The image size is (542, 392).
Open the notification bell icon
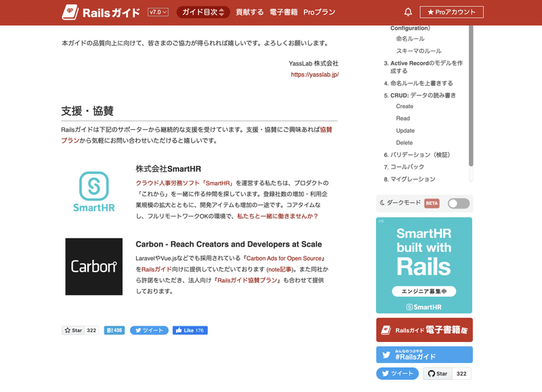pyautogui.click(x=408, y=12)
